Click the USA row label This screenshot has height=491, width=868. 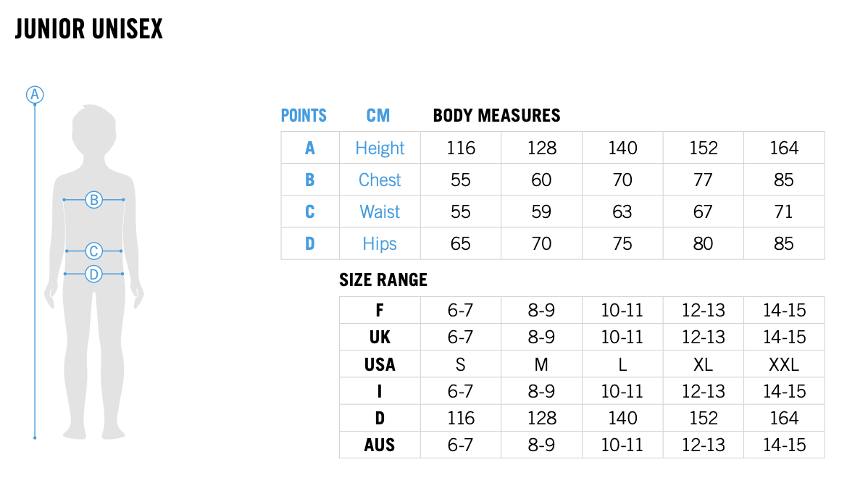point(380,364)
